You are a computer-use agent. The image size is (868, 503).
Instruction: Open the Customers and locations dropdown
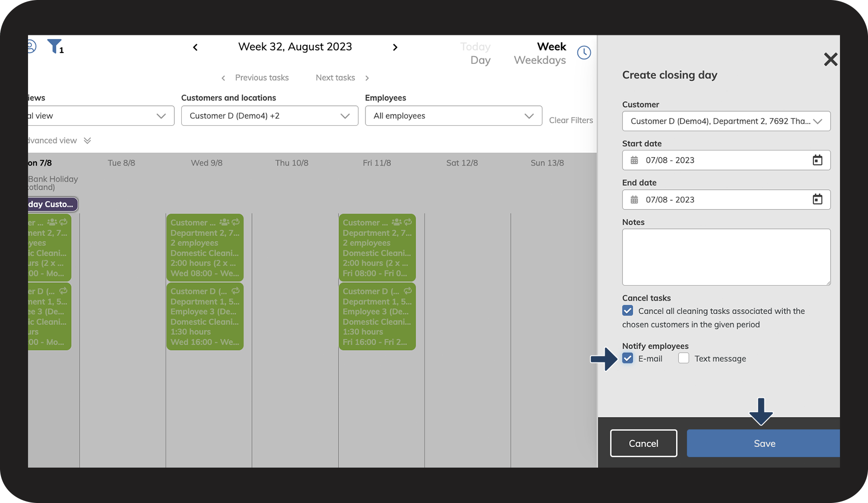pos(269,116)
